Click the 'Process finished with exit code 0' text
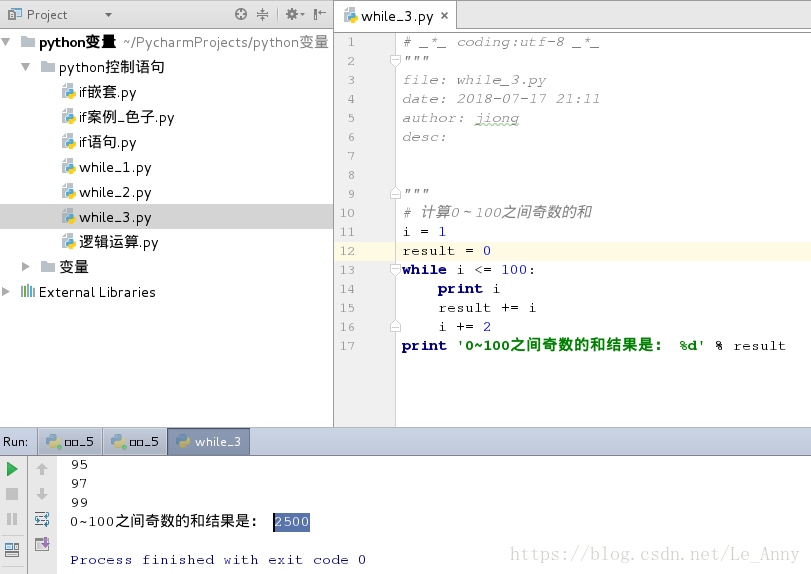 tap(218, 560)
